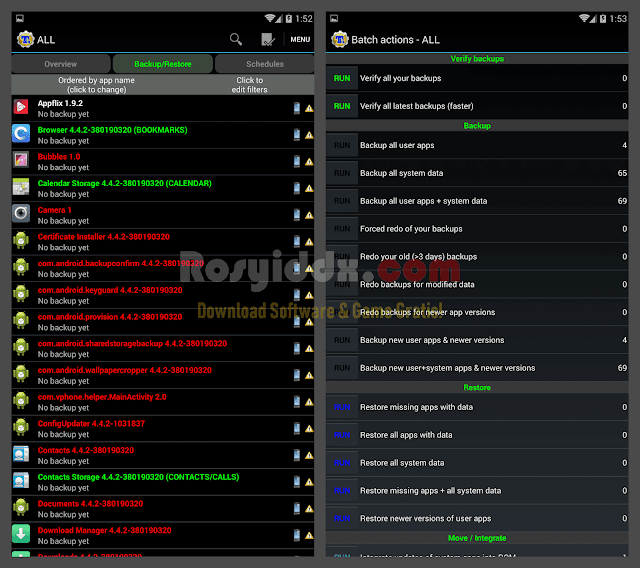Click the 'Verify backups' section header
The image size is (640, 568).
coord(477,59)
